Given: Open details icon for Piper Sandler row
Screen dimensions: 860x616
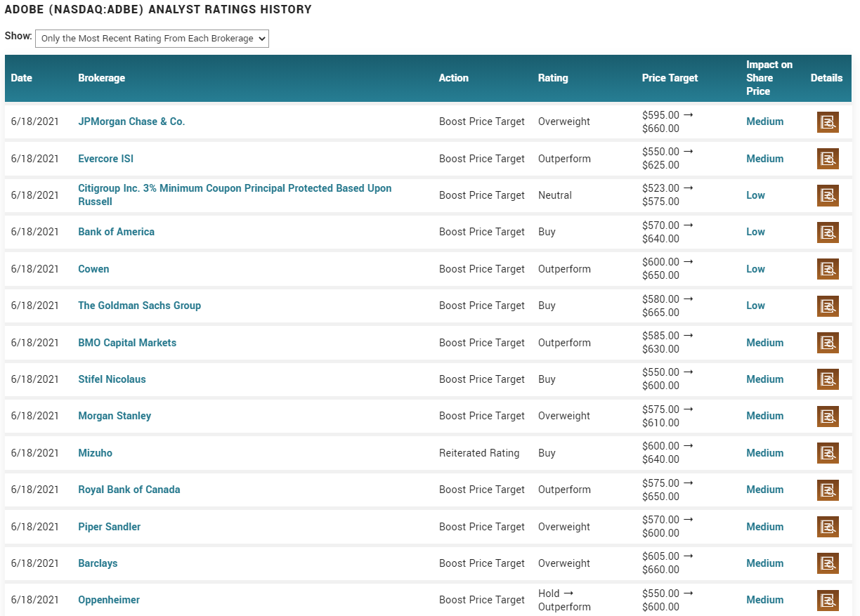Looking at the screenshot, I should pyautogui.click(x=828, y=527).
